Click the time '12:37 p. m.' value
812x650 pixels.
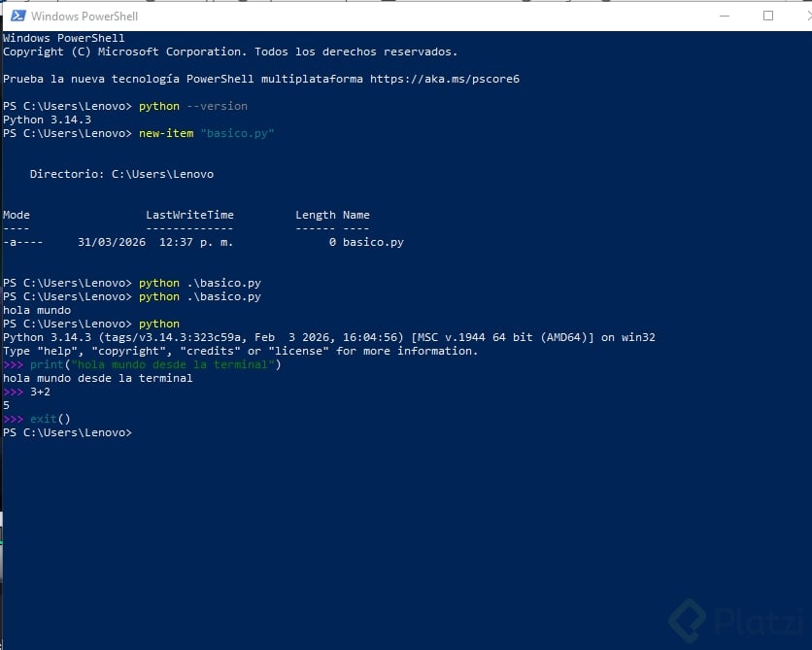(x=196, y=242)
